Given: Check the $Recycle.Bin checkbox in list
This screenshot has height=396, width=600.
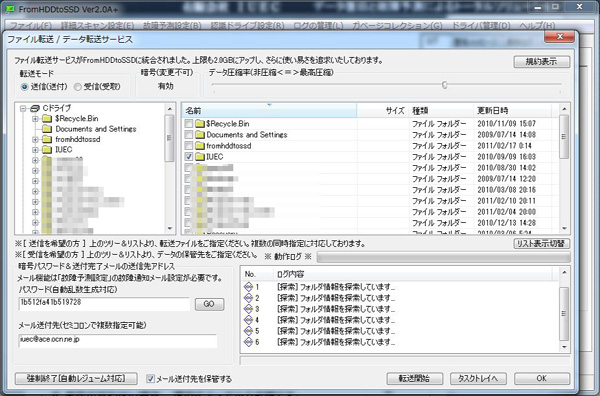Looking at the screenshot, I should click(x=189, y=124).
